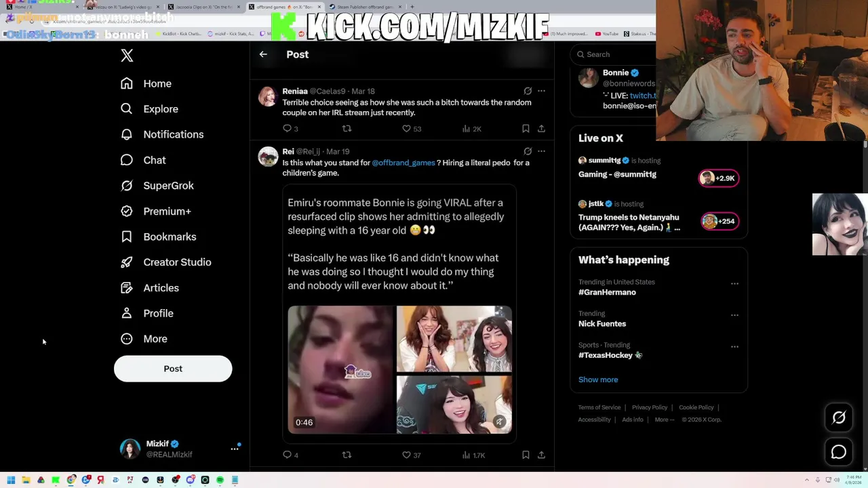
Task: Open the Ads info footer link
Action: tap(633, 420)
